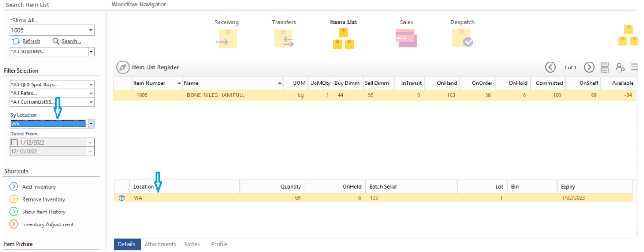Click the OnShelf column header

[x=584, y=83]
